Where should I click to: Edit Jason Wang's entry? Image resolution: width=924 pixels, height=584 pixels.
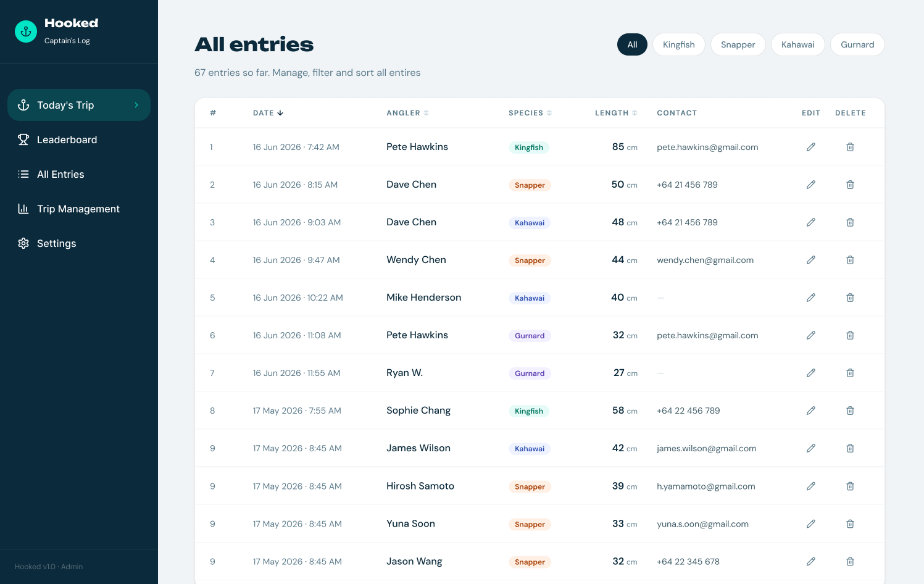[811, 562]
